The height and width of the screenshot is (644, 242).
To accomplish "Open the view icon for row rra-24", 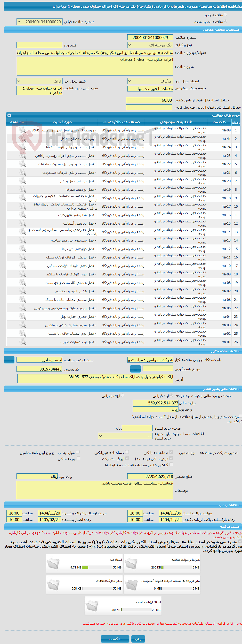I will pyautogui.click(x=22, y=147).
